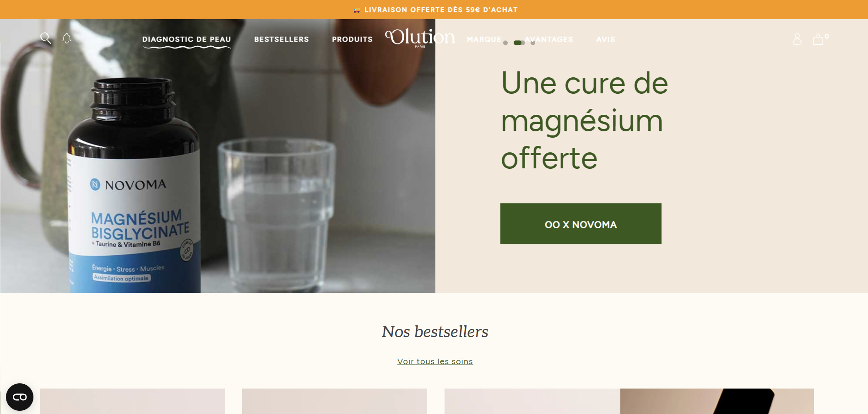The width and height of the screenshot is (868, 414).
Task: Select the last carousel slide dot
Action: 533,43
